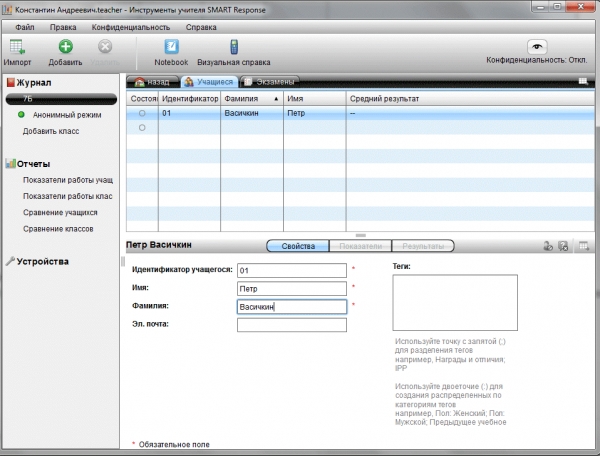The width and height of the screenshot is (600, 456).
Task: Click the Теги text area
Action: point(455,303)
